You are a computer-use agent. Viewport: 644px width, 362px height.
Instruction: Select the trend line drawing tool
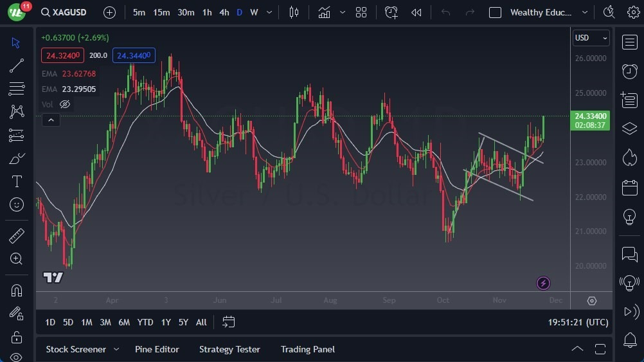click(17, 66)
